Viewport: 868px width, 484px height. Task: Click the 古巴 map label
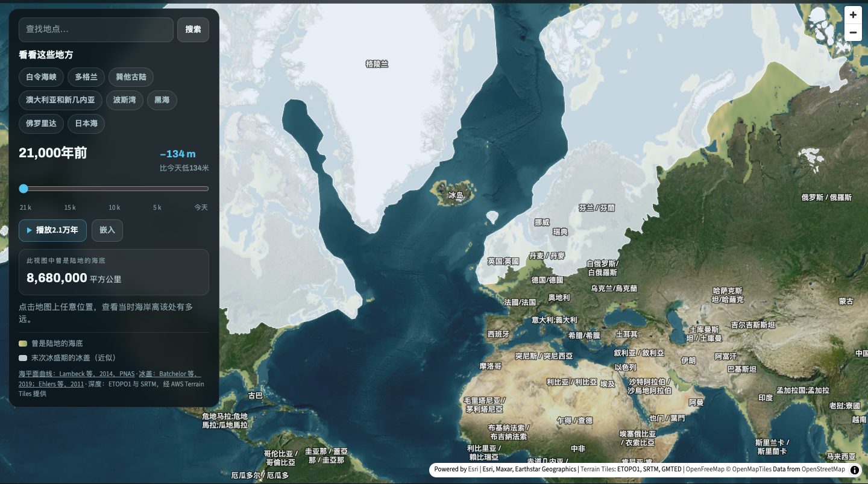coord(256,396)
